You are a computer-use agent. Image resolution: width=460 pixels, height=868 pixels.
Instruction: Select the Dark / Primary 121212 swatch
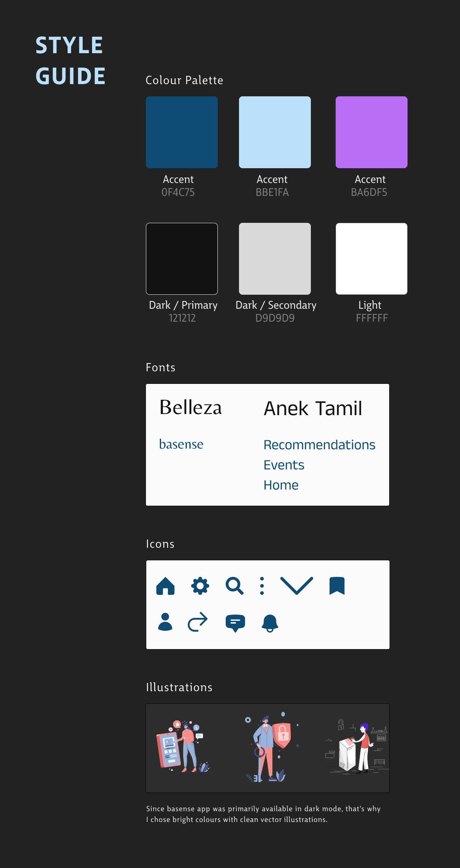click(182, 259)
